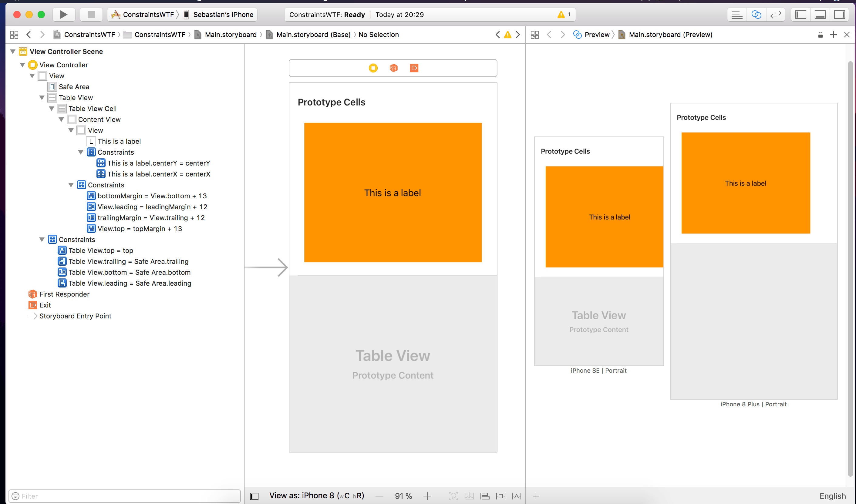The width and height of the screenshot is (856, 504).
Task: Collapse the Constraints group under the label
Action: (80, 152)
